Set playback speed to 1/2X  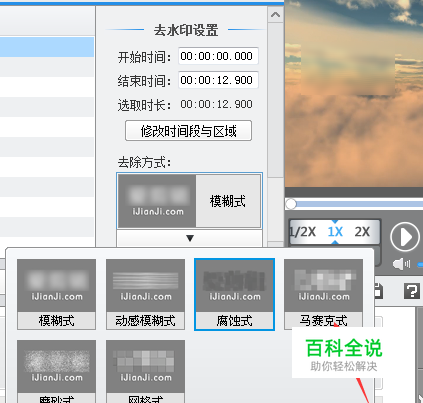303,232
